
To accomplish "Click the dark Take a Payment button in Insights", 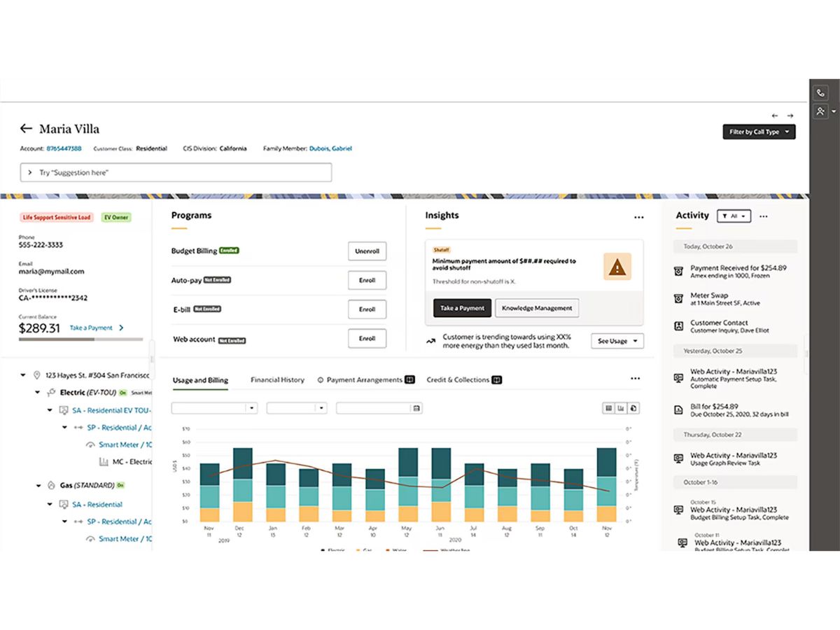I will point(462,308).
